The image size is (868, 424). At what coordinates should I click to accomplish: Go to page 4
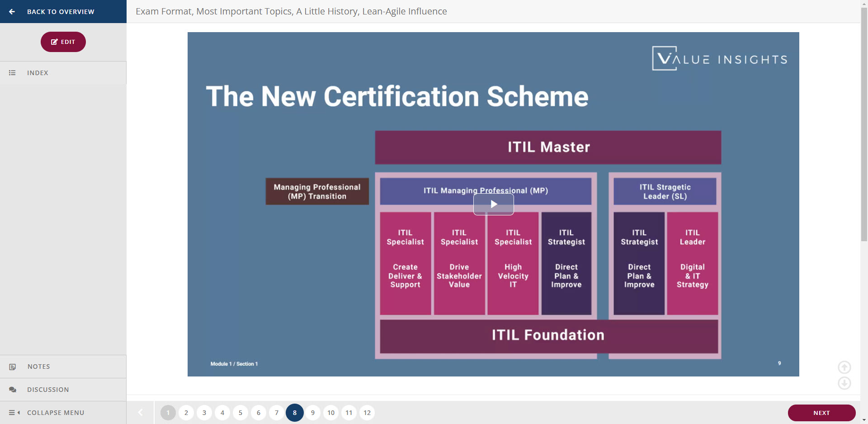(222, 413)
